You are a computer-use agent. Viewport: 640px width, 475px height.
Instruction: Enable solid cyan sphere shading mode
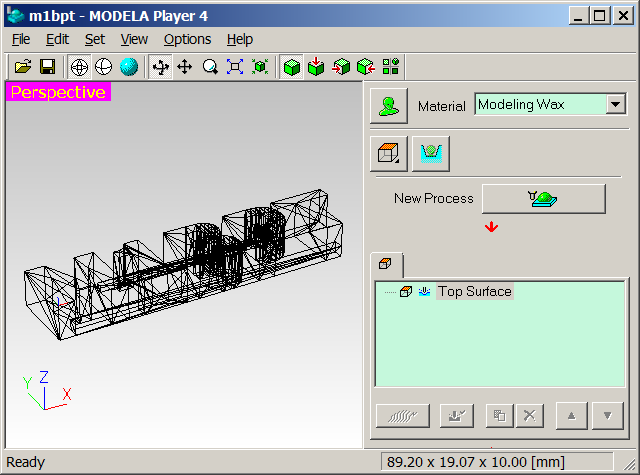(x=129, y=67)
